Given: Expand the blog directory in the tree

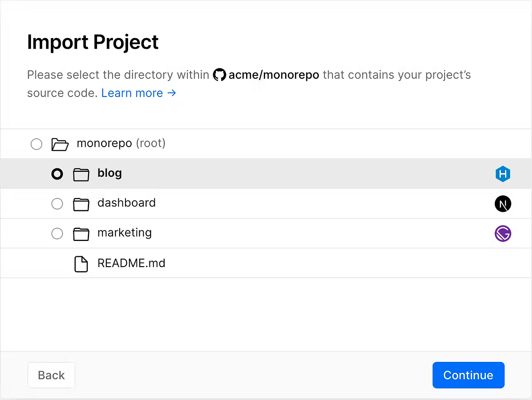Looking at the screenshot, I should tap(110, 173).
